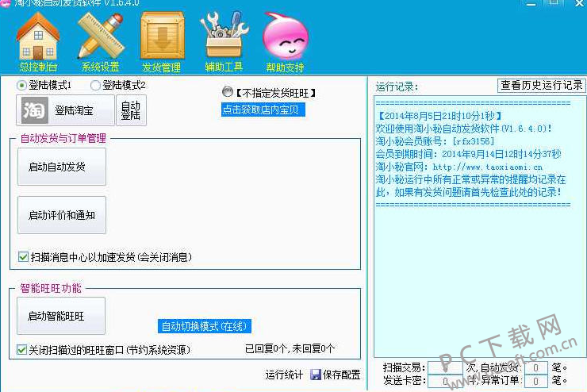Screen dimensions: 587x392
Task: Click 启动评价和通知 button
Action: tap(62, 215)
